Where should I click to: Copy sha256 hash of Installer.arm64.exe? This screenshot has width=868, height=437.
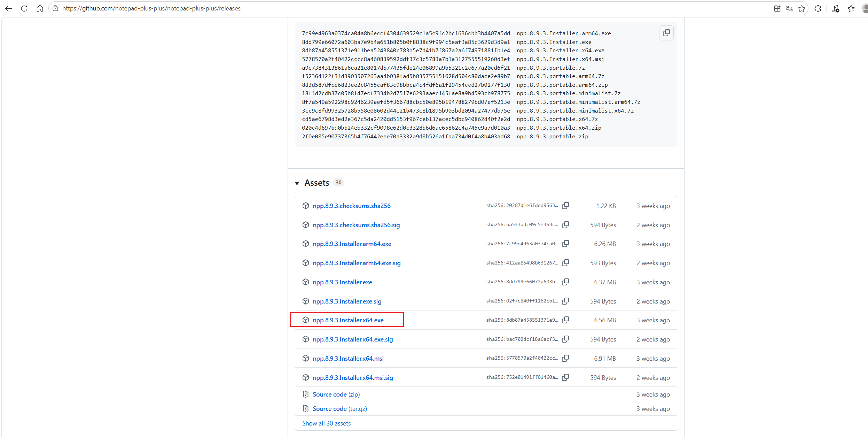click(565, 244)
